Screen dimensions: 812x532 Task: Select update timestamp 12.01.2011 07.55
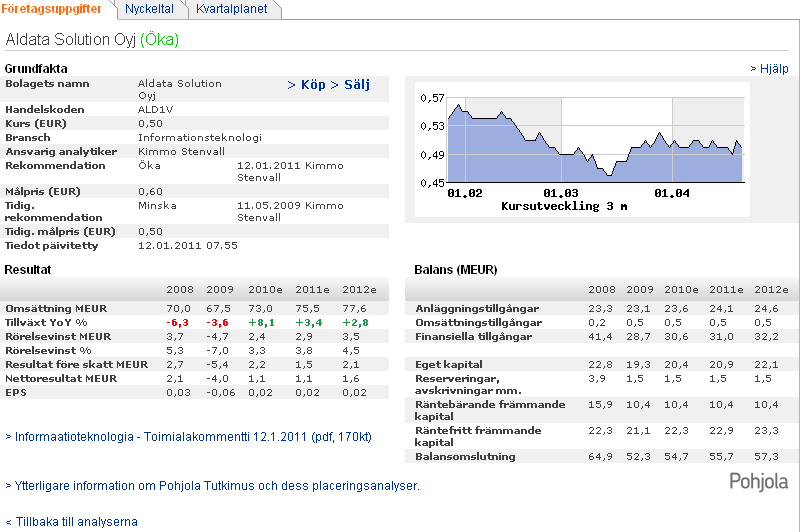click(x=187, y=246)
